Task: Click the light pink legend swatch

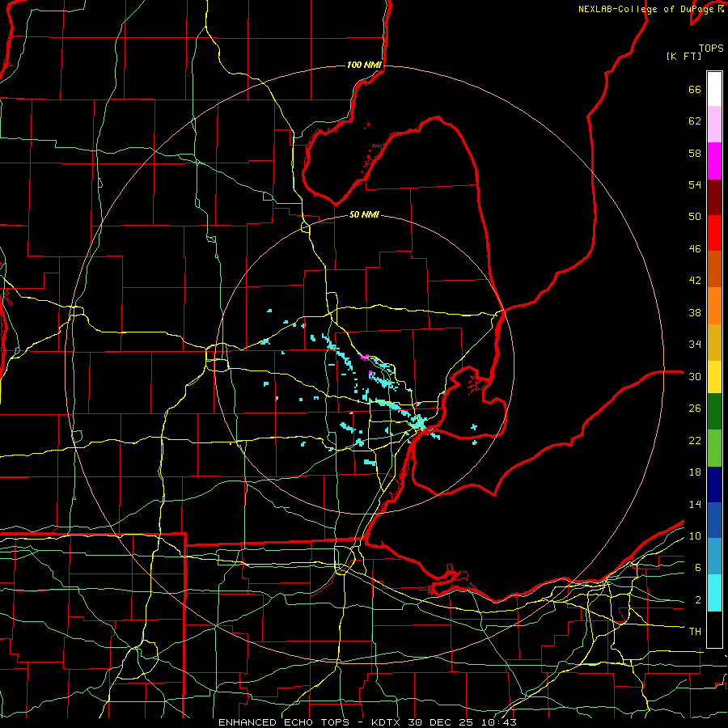Action: click(x=714, y=124)
